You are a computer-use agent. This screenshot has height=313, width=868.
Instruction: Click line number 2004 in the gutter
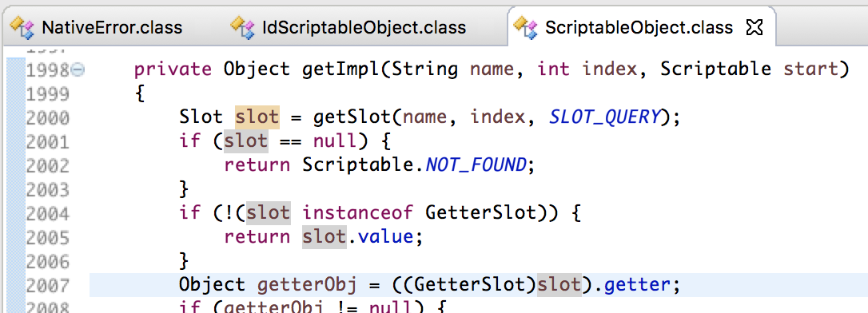[48, 213]
